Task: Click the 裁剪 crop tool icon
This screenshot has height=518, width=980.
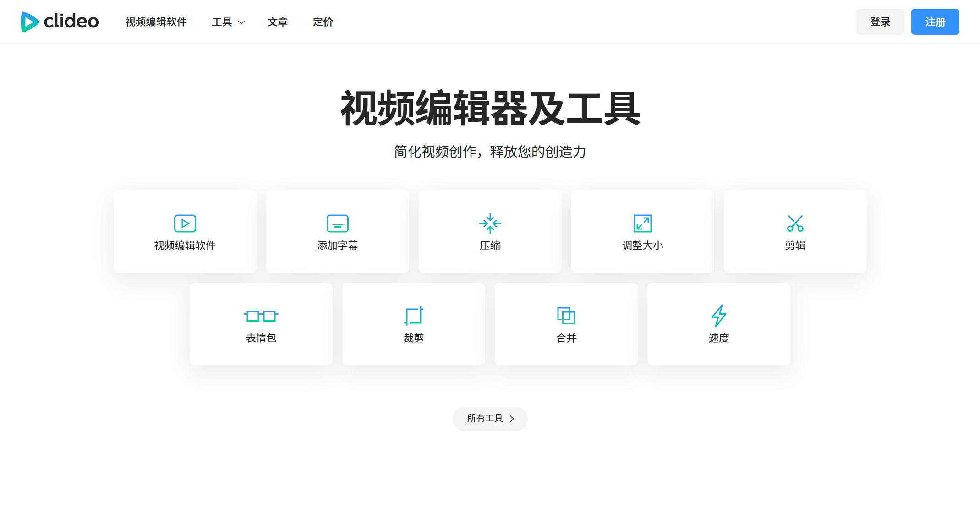Action: pos(413,316)
